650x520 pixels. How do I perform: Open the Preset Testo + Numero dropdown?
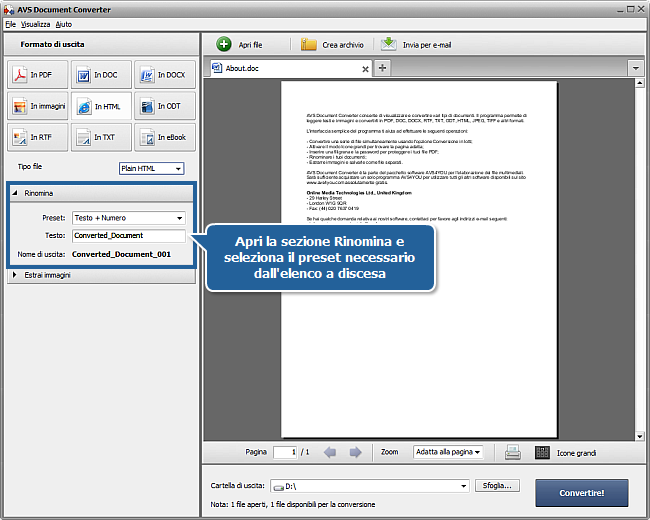[129, 217]
